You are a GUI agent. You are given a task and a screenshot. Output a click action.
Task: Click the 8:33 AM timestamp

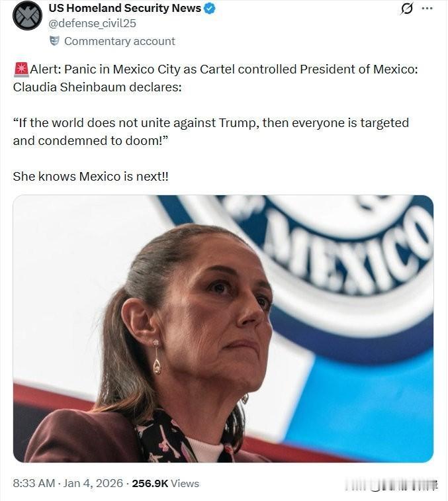point(34,483)
